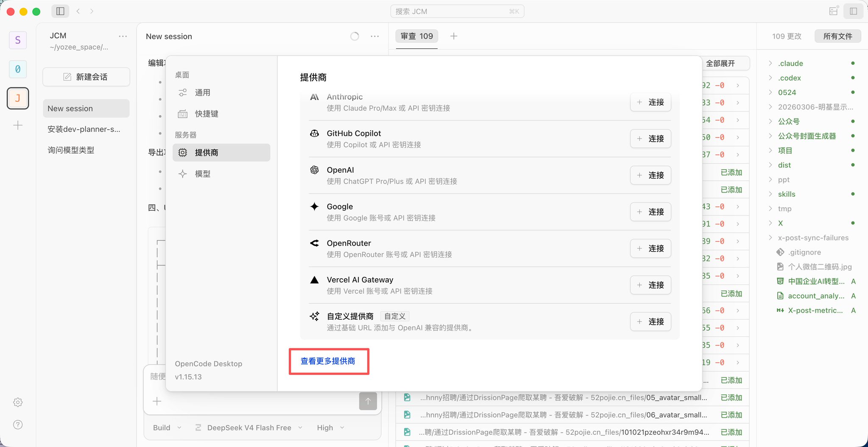Click the 全部展开 button
Viewport: 868px width, 447px height.
[720, 64]
